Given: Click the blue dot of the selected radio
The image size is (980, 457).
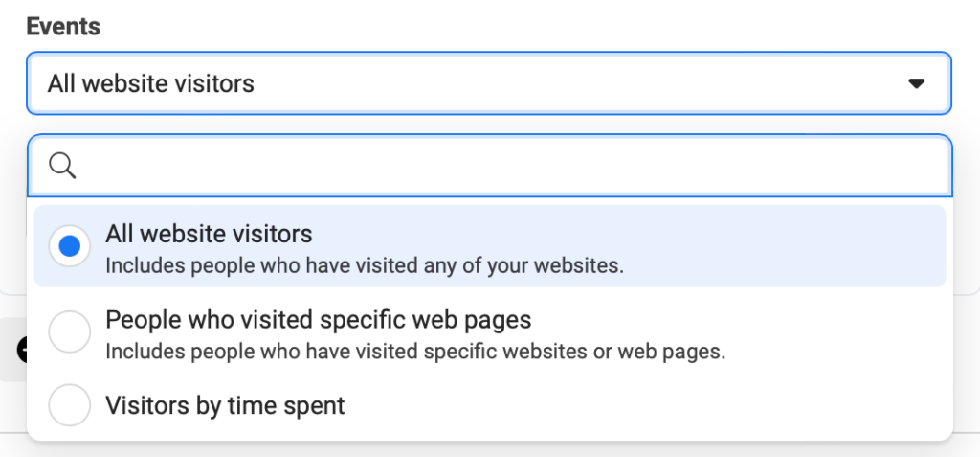Looking at the screenshot, I should (69, 247).
